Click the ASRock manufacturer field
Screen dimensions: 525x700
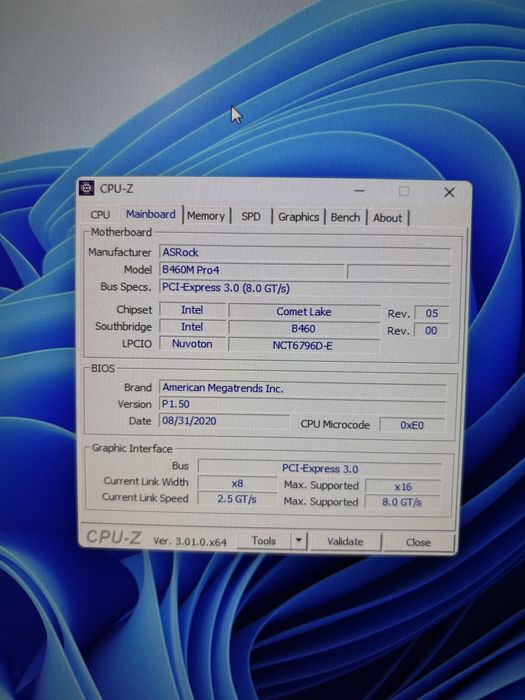304,253
